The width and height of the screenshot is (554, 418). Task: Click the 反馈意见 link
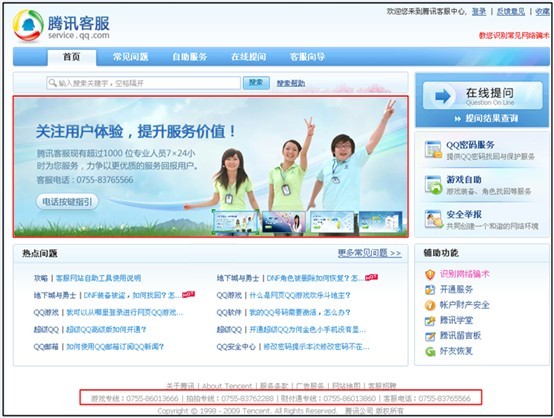[511, 12]
